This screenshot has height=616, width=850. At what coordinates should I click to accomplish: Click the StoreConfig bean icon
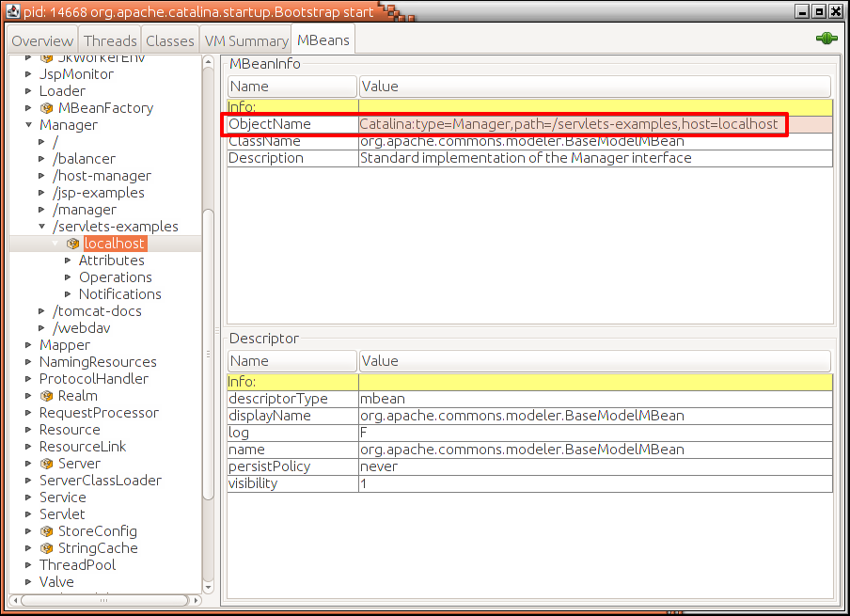[x=46, y=531]
